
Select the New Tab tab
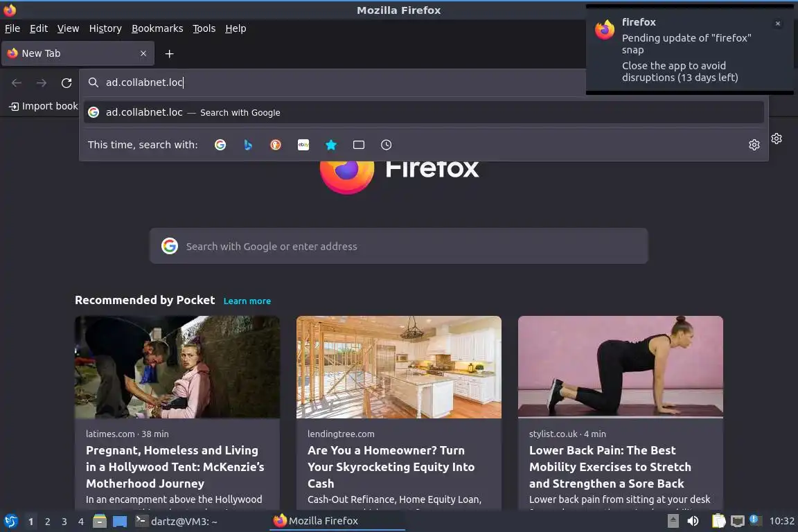78,53
